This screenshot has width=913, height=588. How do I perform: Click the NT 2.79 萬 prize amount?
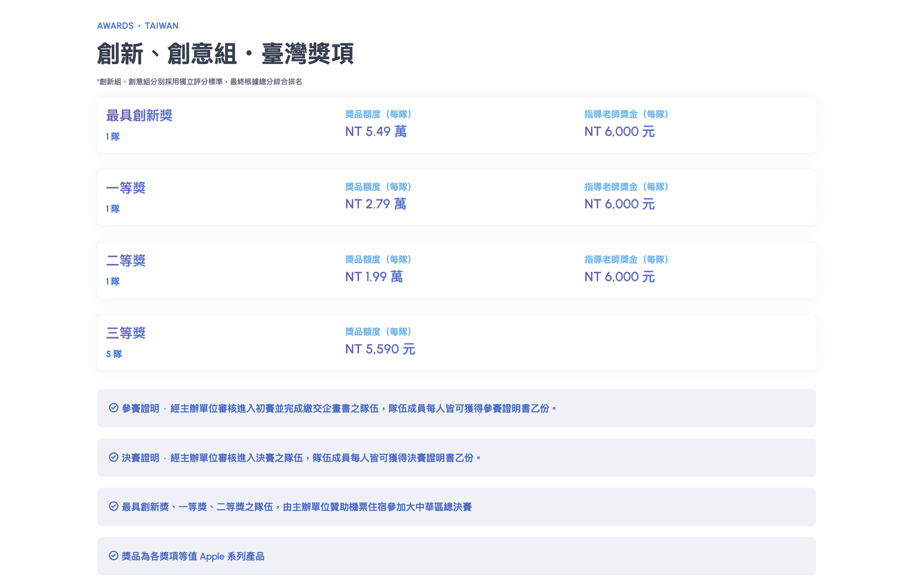tap(375, 204)
